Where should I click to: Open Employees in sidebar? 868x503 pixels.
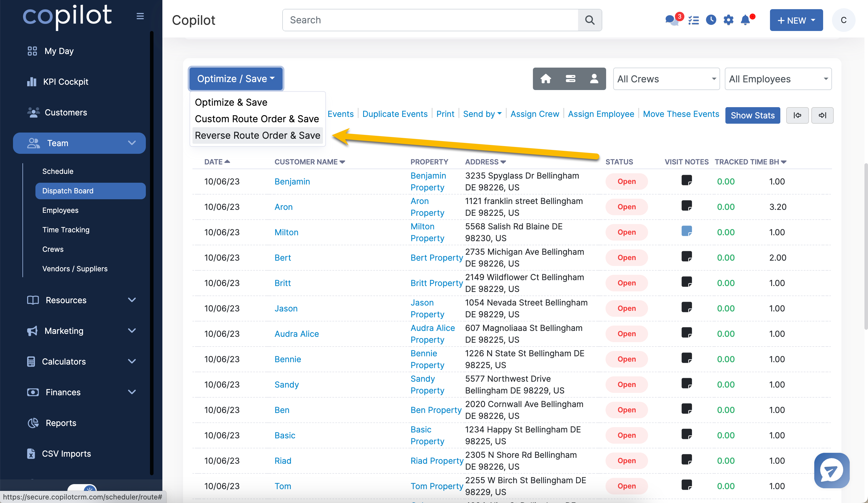pos(60,210)
